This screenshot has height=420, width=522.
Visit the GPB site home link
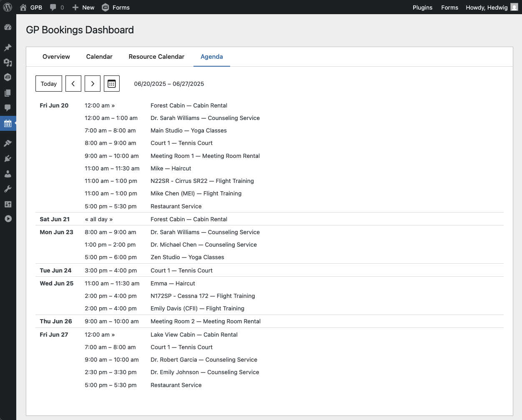(31, 7)
